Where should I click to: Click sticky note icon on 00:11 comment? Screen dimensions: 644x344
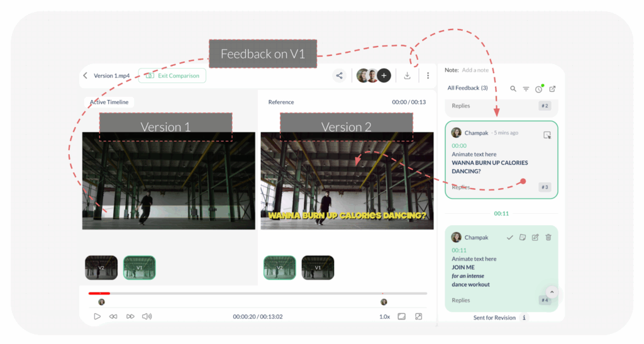click(523, 237)
